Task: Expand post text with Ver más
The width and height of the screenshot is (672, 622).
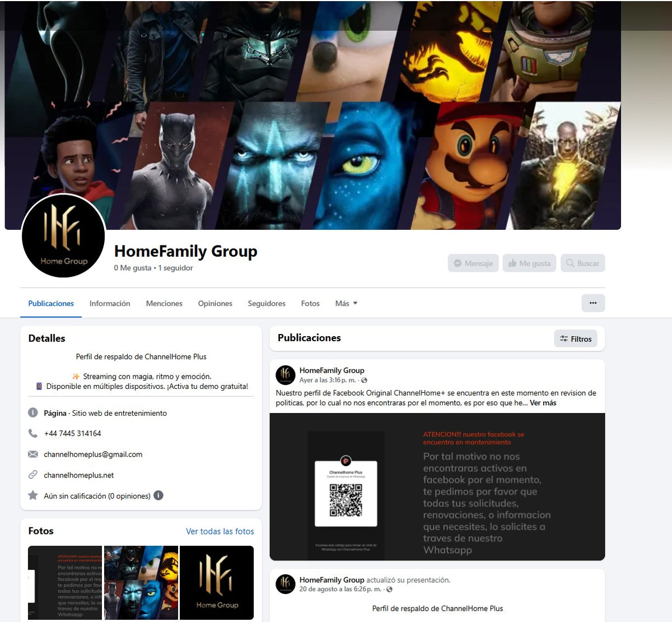Action: click(x=543, y=403)
